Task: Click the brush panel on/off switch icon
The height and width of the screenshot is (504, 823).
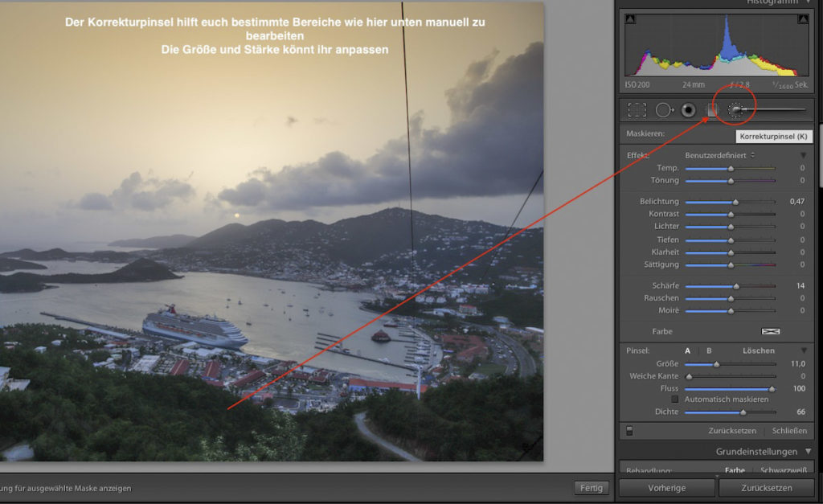Action: tap(629, 431)
